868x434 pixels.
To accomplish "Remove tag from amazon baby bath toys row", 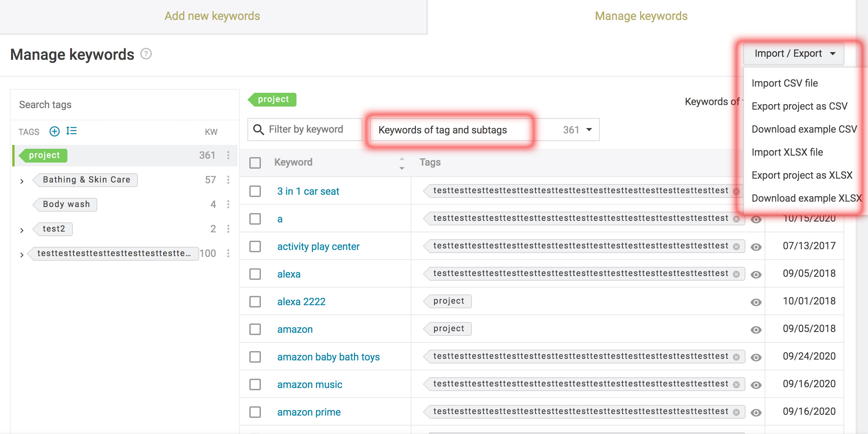I will (736, 357).
